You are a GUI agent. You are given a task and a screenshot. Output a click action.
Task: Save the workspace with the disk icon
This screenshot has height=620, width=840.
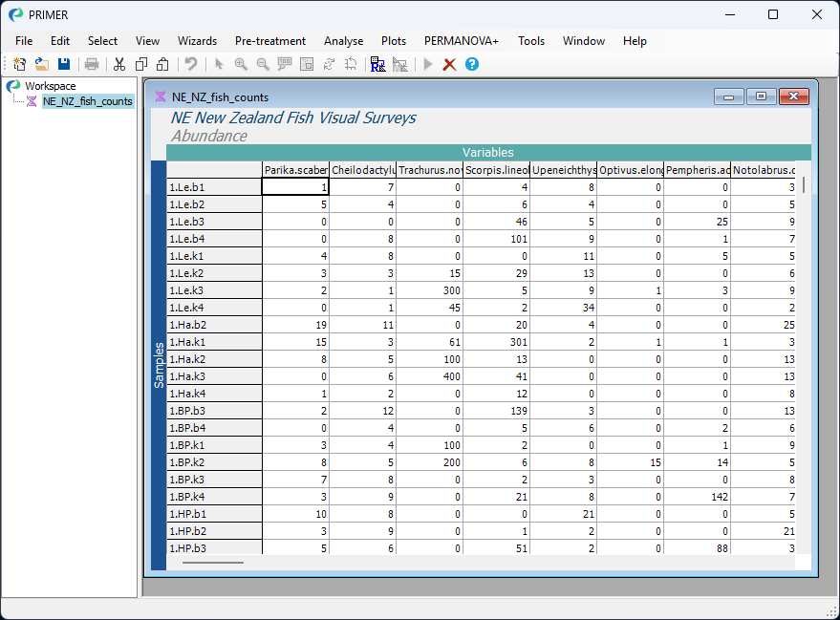point(63,64)
